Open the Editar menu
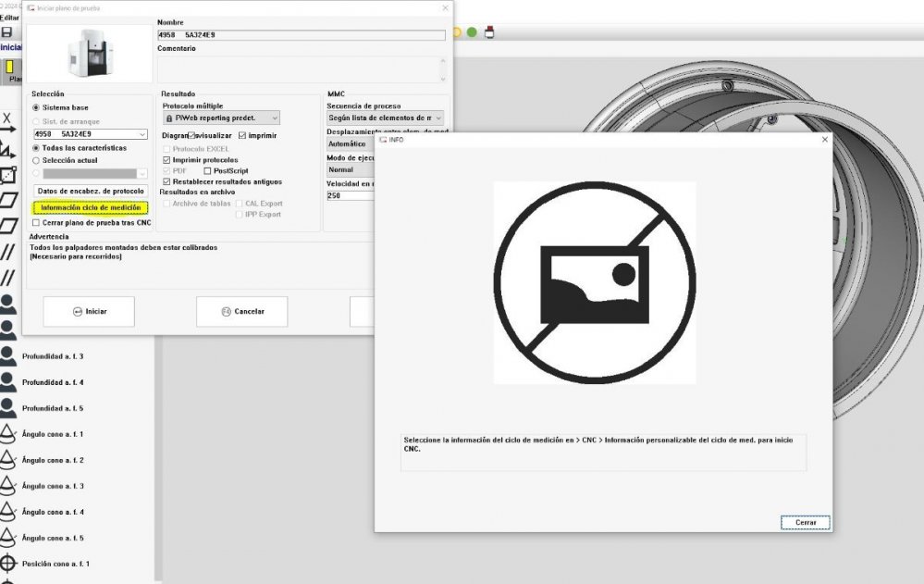The width and height of the screenshot is (924, 584). click(x=9, y=18)
